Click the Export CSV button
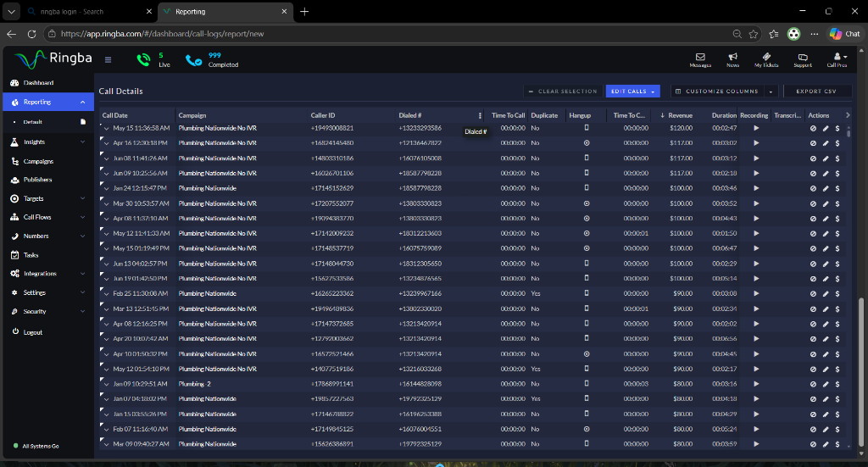 [x=816, y=92]
